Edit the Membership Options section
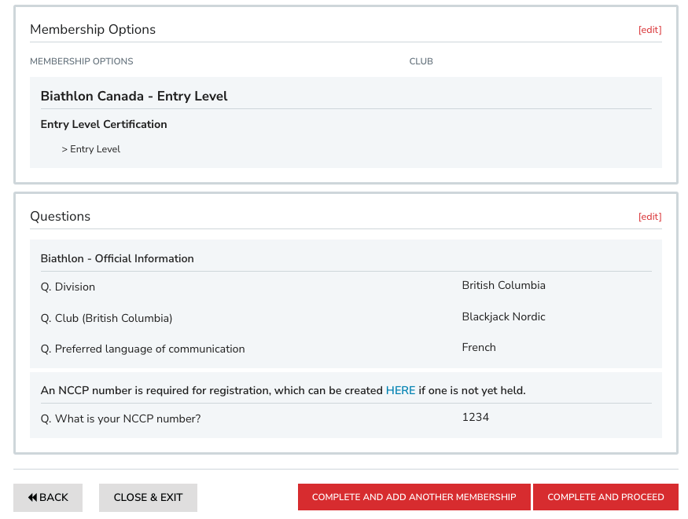This screenshot has height=519, width=688. tap(649, 30)
